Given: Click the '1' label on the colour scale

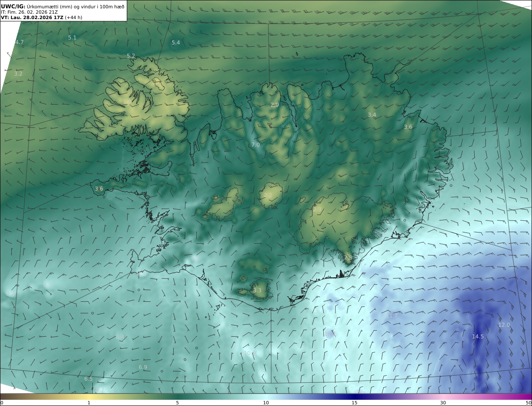Looking at the screenshot, I should click(x=89, y=403).
